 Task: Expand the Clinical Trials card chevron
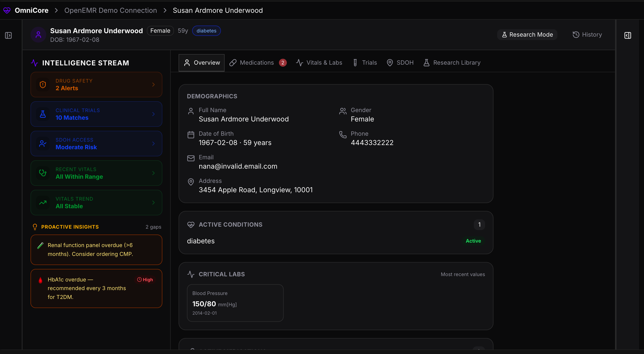(x=153, y=114)
